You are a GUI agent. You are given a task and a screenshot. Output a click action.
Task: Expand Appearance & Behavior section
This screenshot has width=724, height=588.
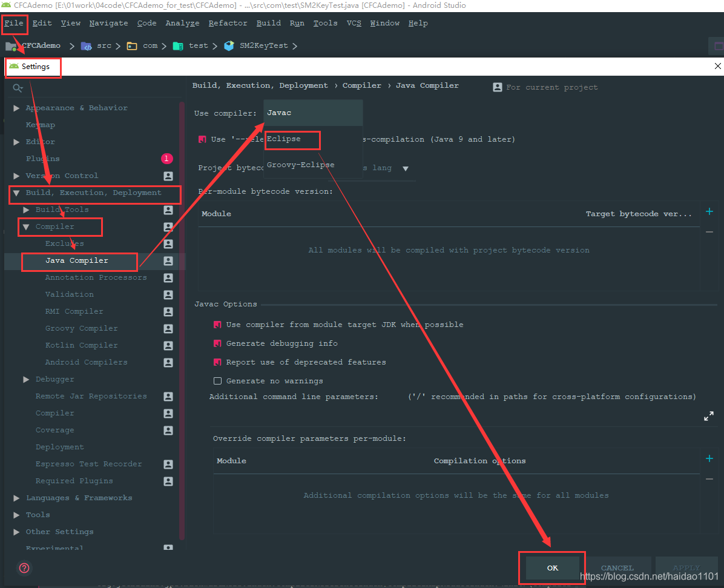click(x=16, y=108)
